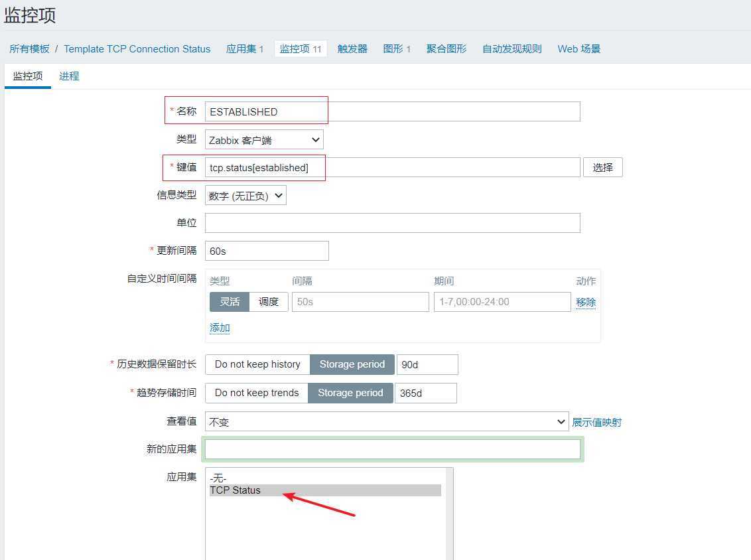Viewport: 751px width, 560px height.
Task: Click the 选择 button next to the key field
Action: 602,167
